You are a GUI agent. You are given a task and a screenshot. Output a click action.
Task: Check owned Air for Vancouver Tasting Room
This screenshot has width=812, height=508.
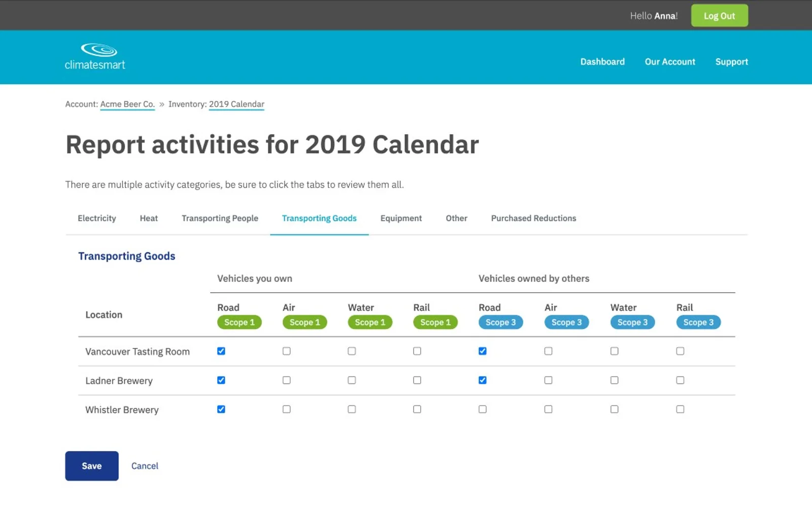(x=287, y=351)
